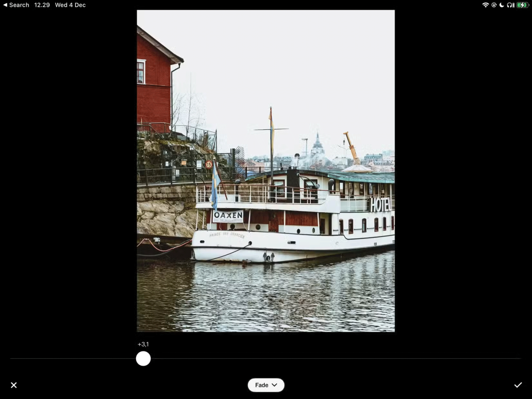Tap the HOTEL sign on the boat
Screen dimensions: 532x399
coord(380,205)
